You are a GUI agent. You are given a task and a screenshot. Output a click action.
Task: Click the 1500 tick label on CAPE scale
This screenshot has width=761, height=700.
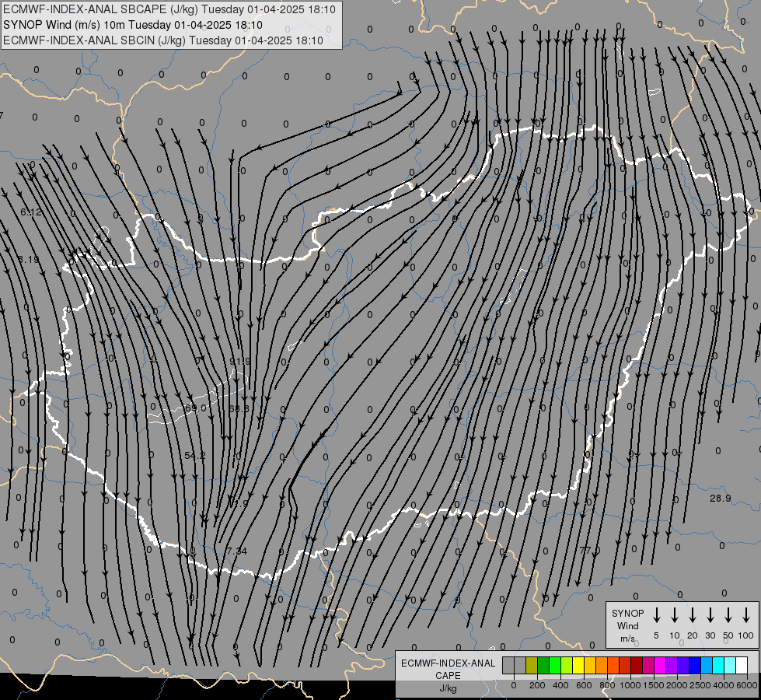(654, 685)
